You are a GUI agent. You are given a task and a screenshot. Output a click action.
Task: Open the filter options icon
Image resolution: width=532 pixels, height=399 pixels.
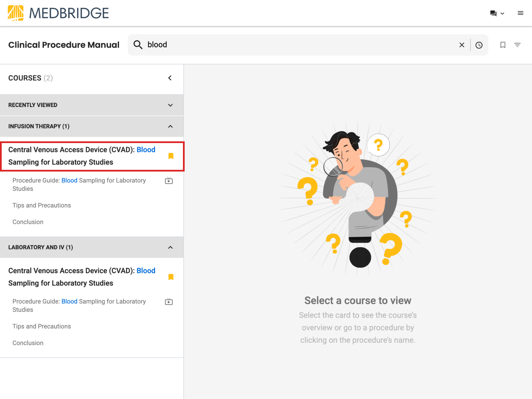tap(517, 45)
